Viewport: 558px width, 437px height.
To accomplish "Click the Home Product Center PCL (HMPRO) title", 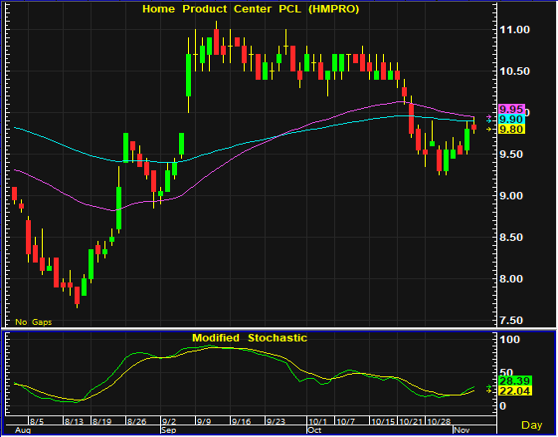I will [x=251, y=9].
